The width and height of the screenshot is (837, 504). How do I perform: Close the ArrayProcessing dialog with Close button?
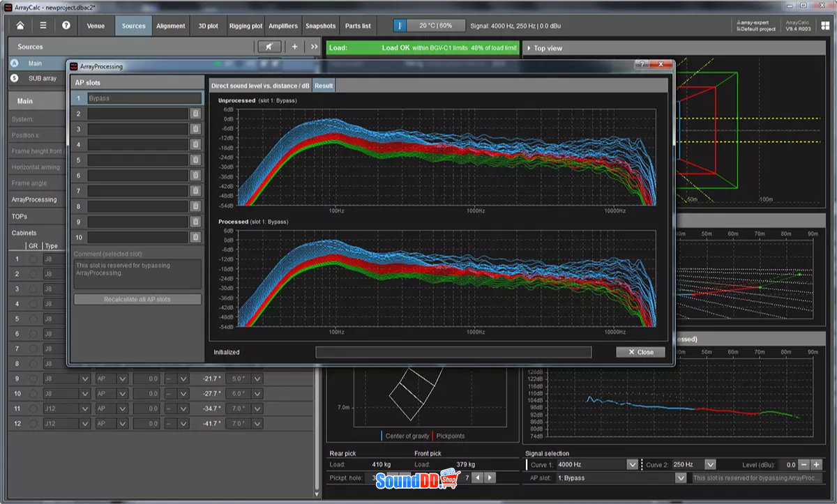pos(640,352)
